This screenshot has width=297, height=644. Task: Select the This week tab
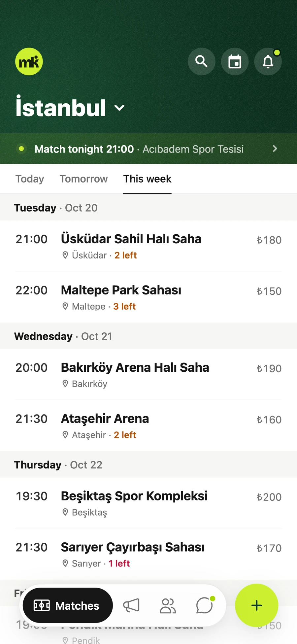click(147, 179)
